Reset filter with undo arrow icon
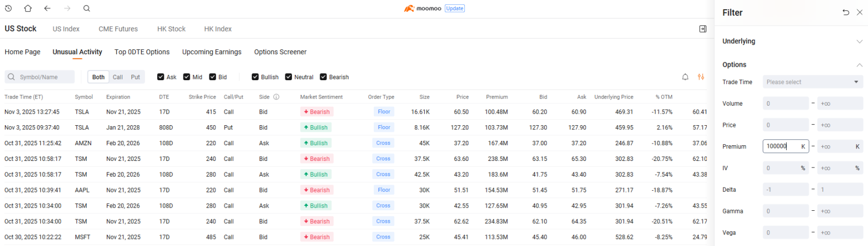This screenshot has width=868, height=246. 846,12
